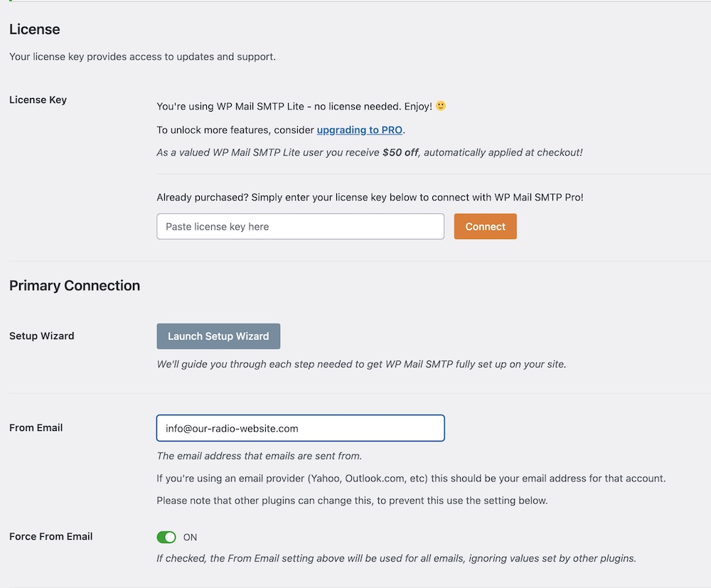The image size is (711, 588).
Task: Click the bold "$50 off" discount text
Action: [x=400, y=152]
